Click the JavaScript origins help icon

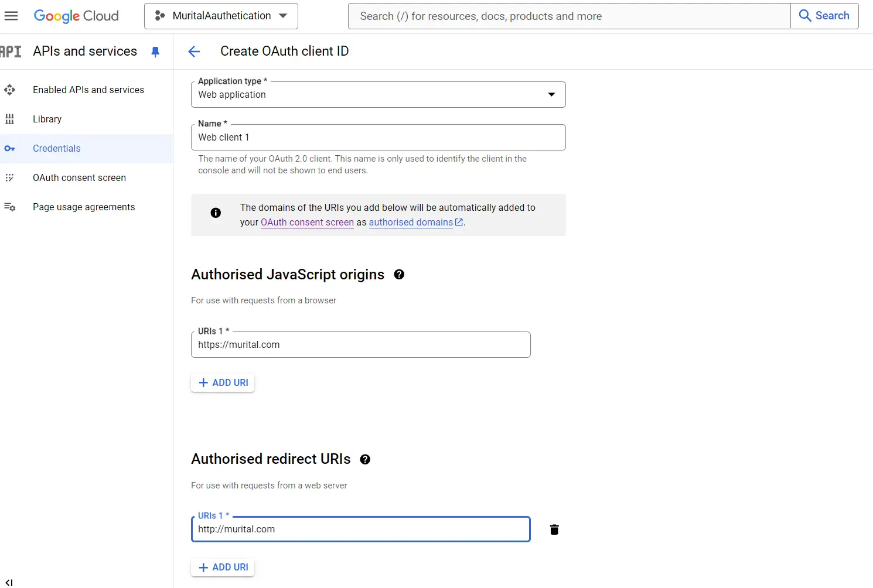point(399,274)
